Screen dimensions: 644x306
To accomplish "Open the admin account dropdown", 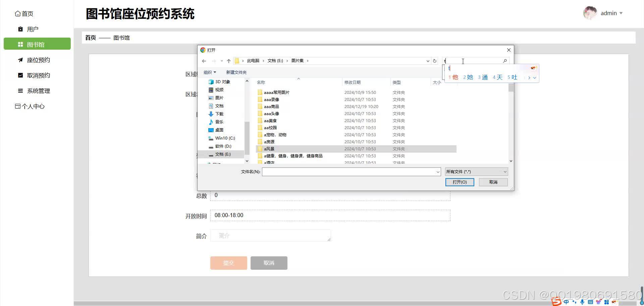I will 611,13.
